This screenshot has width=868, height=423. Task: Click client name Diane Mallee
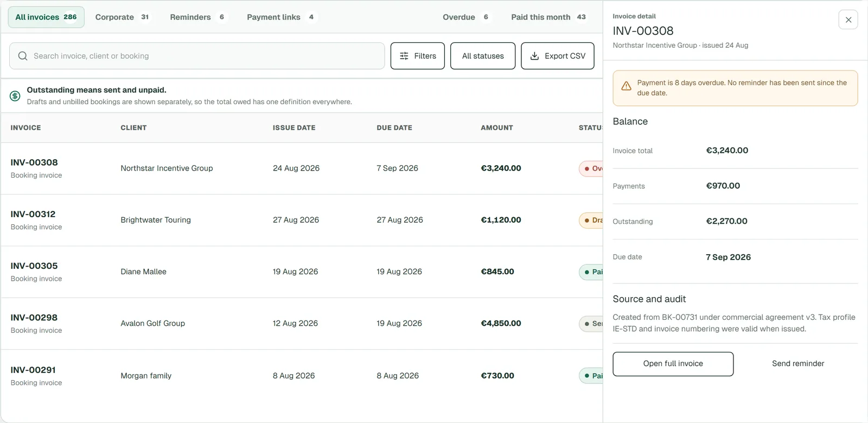pyautogui.click(x=143, y=272)
